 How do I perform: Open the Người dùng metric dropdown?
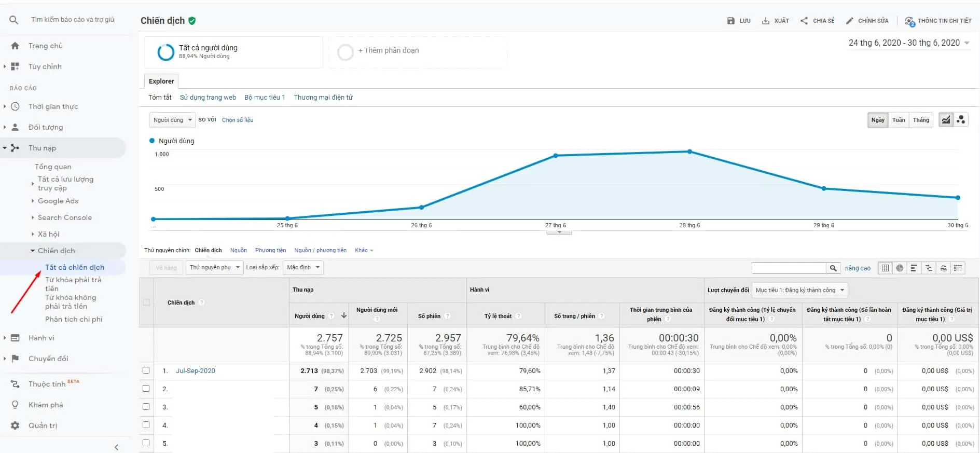click(x=173, y=120)
